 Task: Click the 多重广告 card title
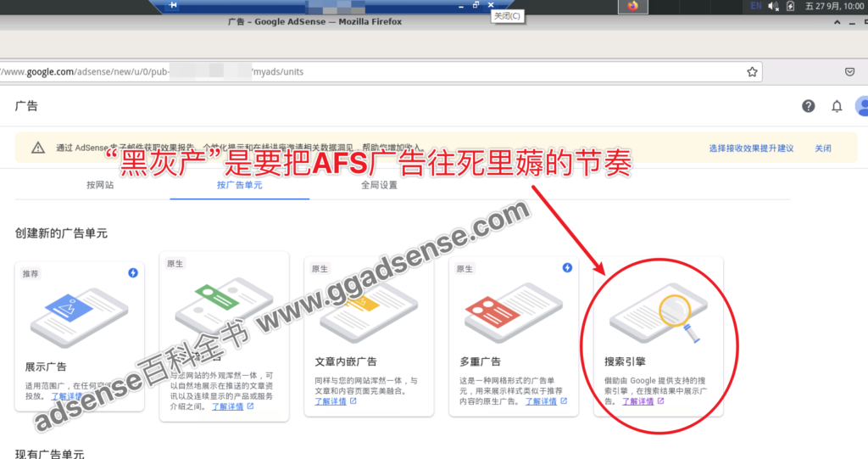pos(480,361)
